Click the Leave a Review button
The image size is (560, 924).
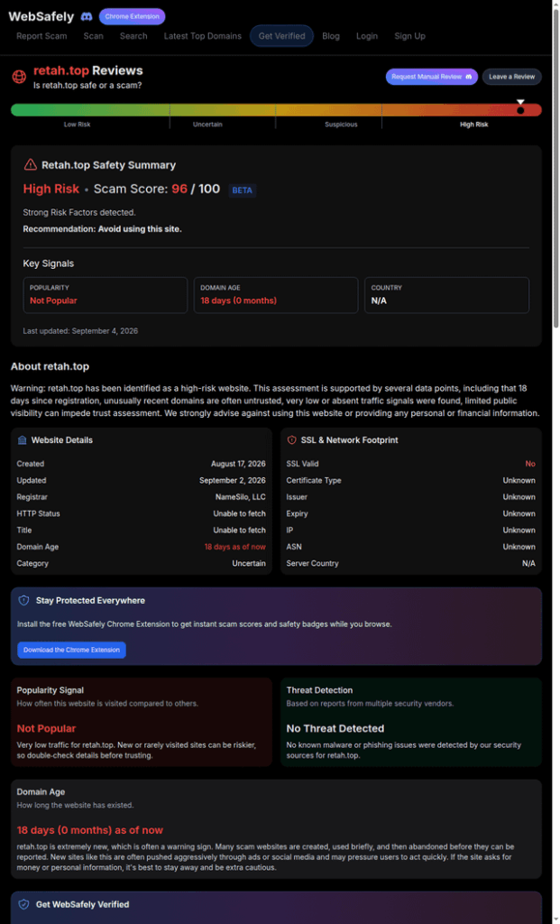coord(511,77)
